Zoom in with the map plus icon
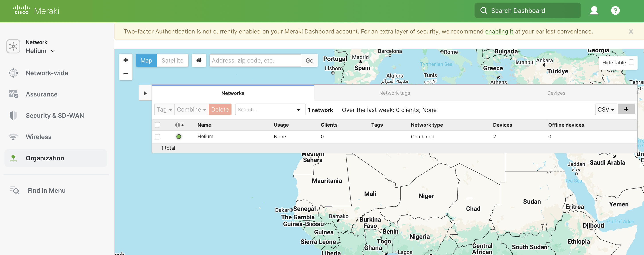Viewport: 644px width, 255px height. click(126, 60)
